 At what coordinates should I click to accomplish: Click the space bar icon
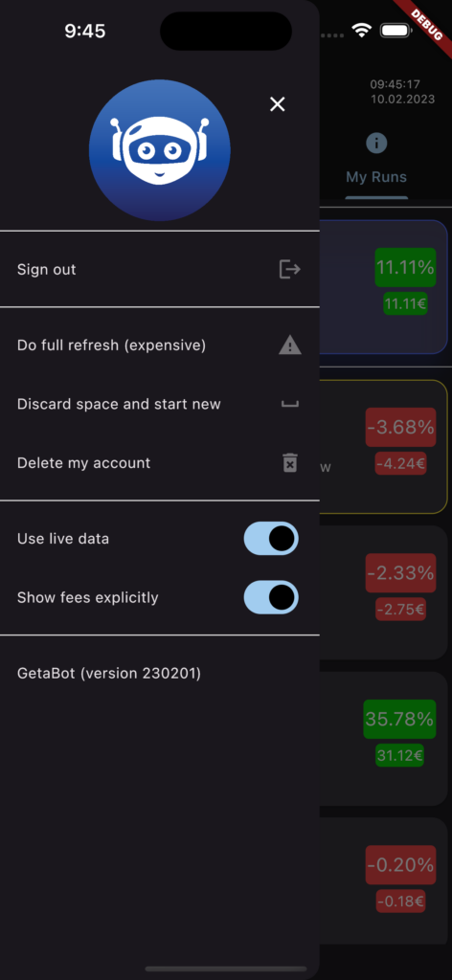click(x=289, y=404)
